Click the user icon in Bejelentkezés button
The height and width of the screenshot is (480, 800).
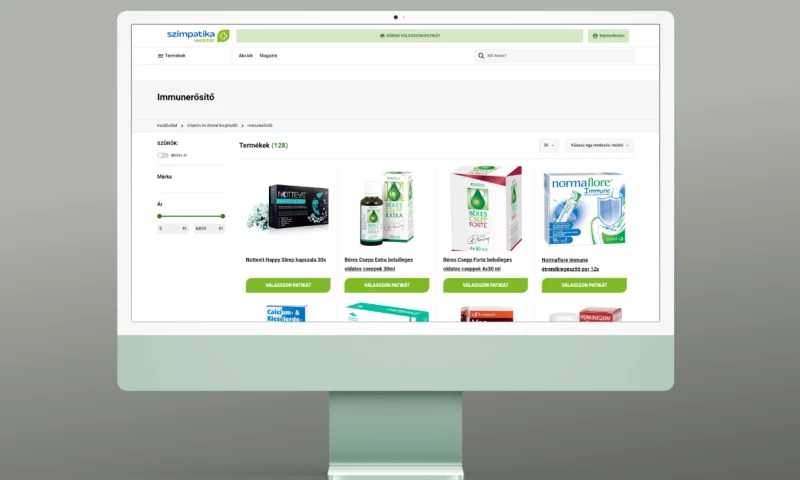pos(595,36)
